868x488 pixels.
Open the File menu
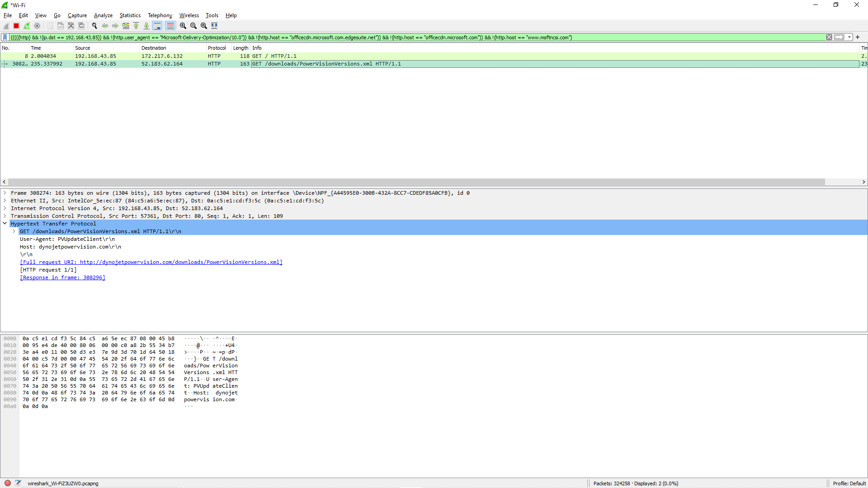tap(8, 15)
